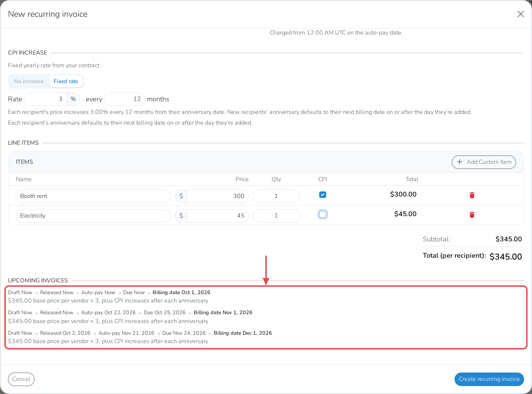This screenshot has width=532, height=394.
Task: Edit Booth rent quantity field
Action: [x=276, y=196]
